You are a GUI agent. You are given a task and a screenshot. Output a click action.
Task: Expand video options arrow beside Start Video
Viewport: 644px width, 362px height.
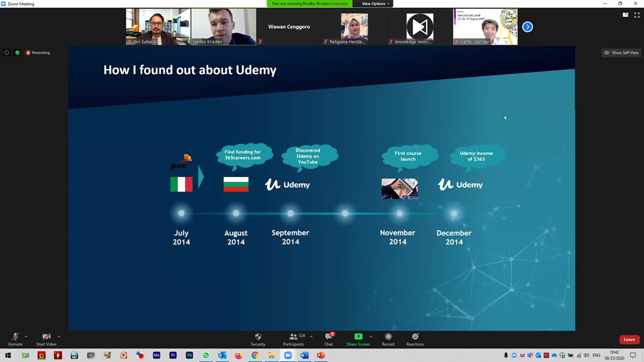coord(59,336)
